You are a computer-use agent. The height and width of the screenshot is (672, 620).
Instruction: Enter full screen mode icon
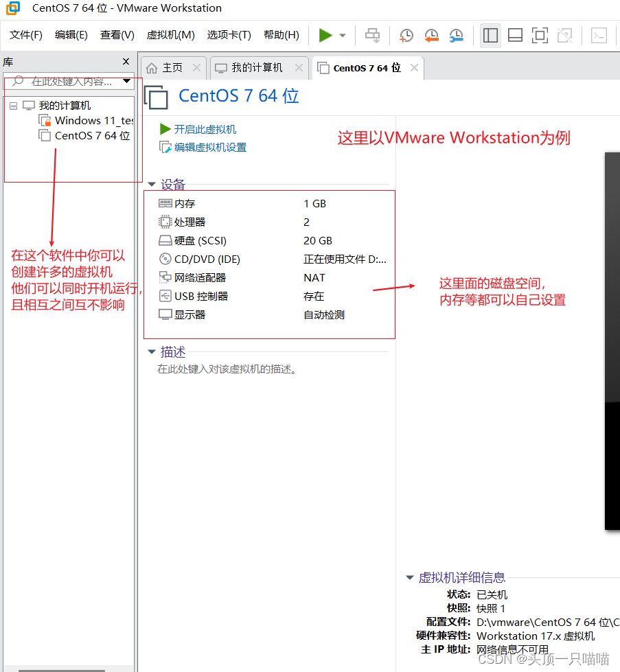click(540, 35)
